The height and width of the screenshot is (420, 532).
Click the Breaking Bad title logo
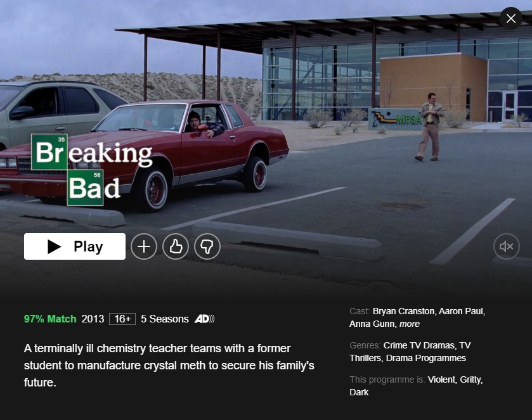click(92, 170)
